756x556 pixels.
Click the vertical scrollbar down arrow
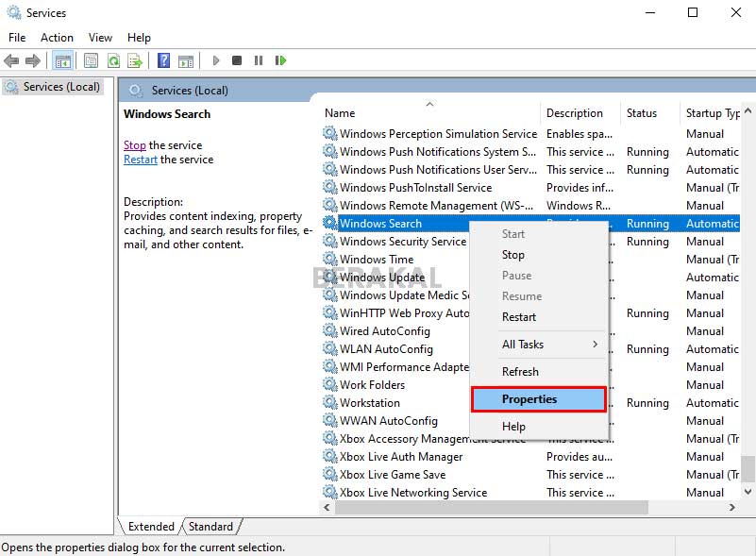(748, 492)
